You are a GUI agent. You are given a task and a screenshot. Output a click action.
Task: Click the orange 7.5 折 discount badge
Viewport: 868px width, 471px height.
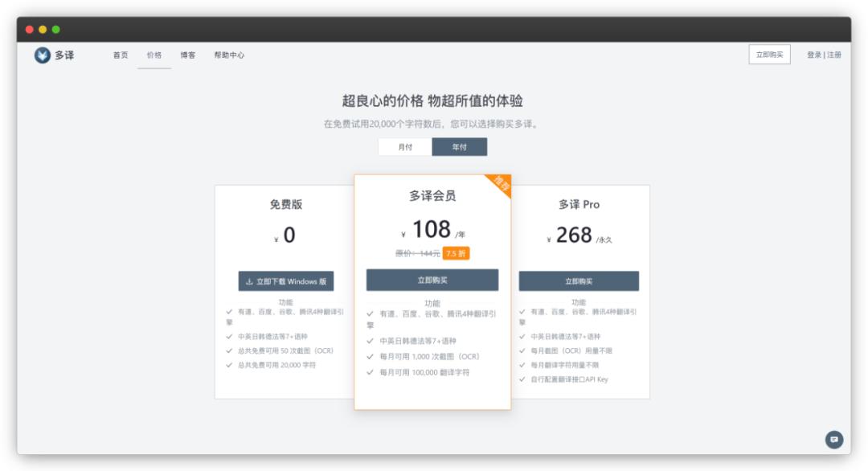coord(456,253)
